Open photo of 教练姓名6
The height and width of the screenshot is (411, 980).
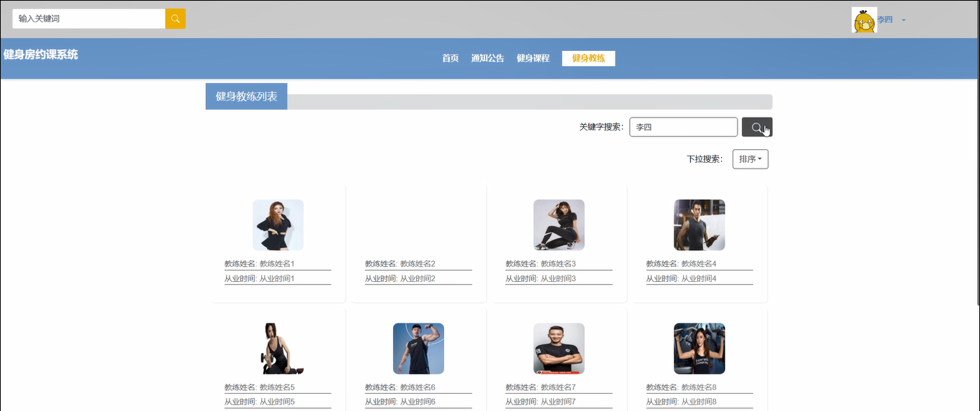[x=418, y=348]
